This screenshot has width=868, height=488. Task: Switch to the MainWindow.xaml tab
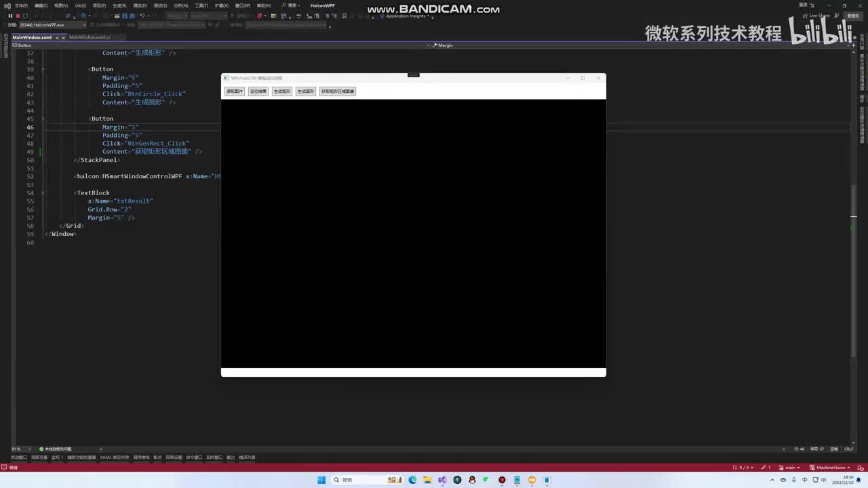(32, 37)
